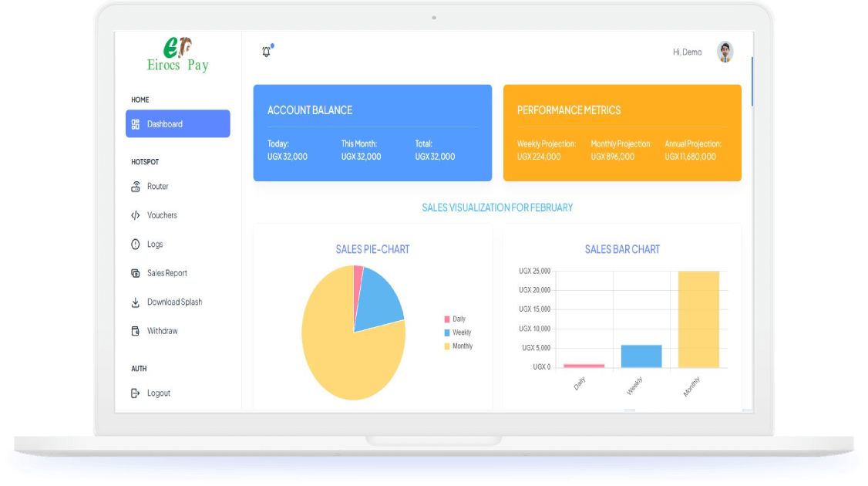868x486 pixels.
Task: Click the Withdraw wallet icon
Action: (136, 331)
